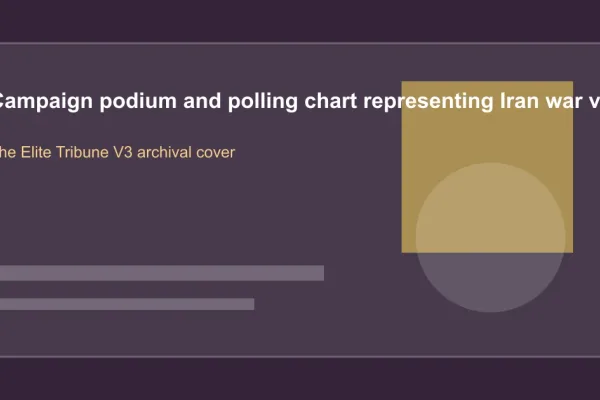Click the word "representing" in the headline

click(428, 101)
